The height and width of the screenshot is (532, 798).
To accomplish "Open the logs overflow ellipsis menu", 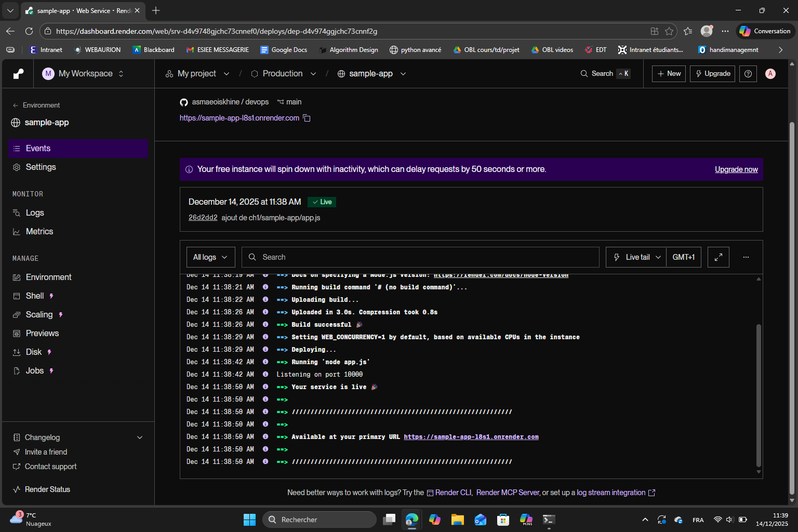I will click(746, 257).
